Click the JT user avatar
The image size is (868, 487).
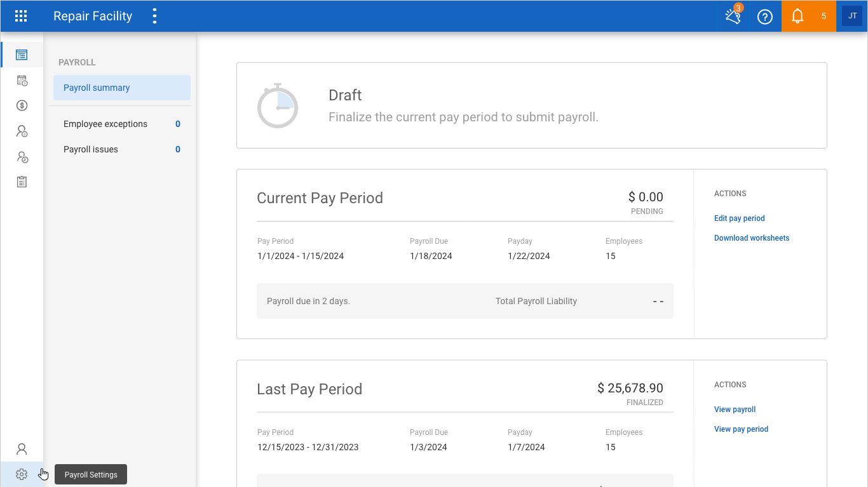click(x=852, y=16)
